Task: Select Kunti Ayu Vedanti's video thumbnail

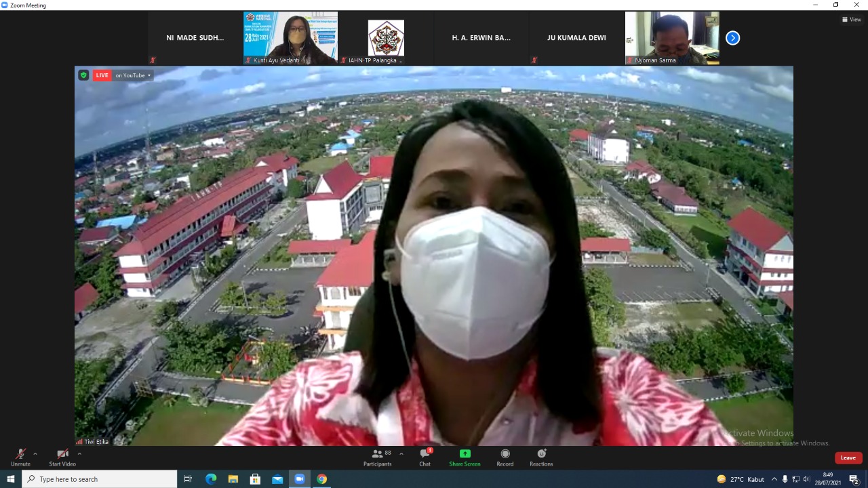Action: pyautogui.click(x=290, y=38)
